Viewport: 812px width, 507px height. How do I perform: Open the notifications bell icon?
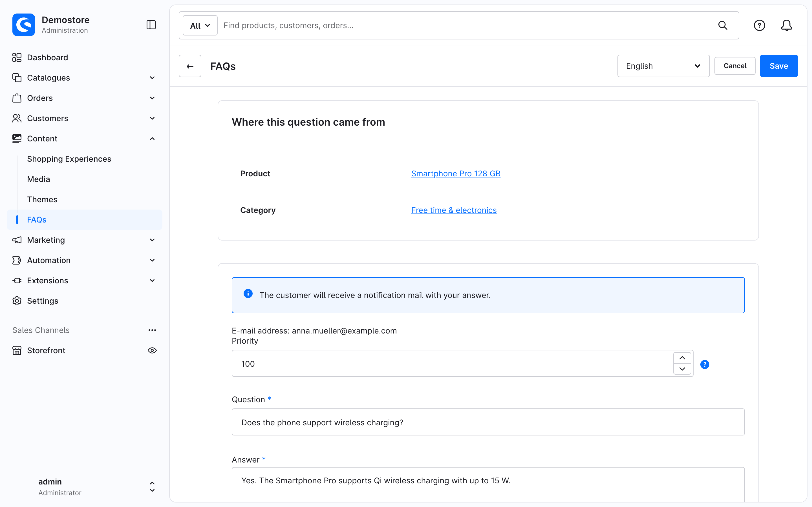[786, 25]
